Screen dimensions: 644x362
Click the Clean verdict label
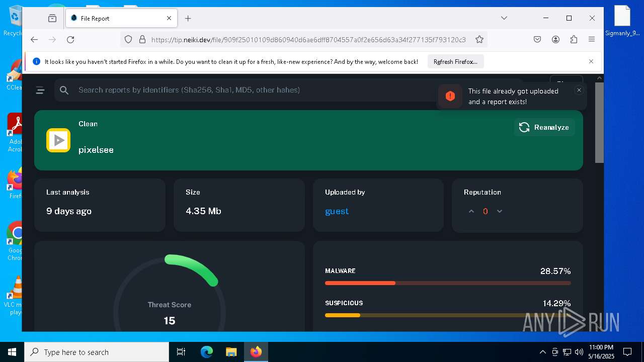[x=88, y=124]
